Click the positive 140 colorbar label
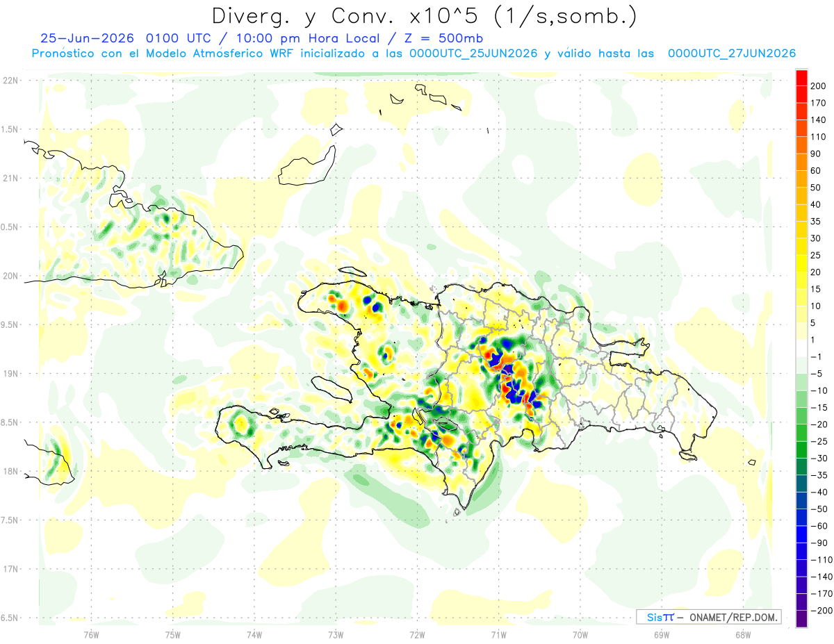This screenshot has width=834, height=644. click(x=818, y=119)
